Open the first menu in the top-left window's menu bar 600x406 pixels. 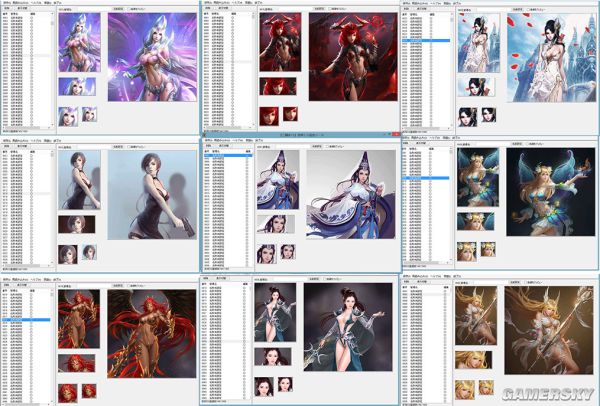click(x=6, y=3)
